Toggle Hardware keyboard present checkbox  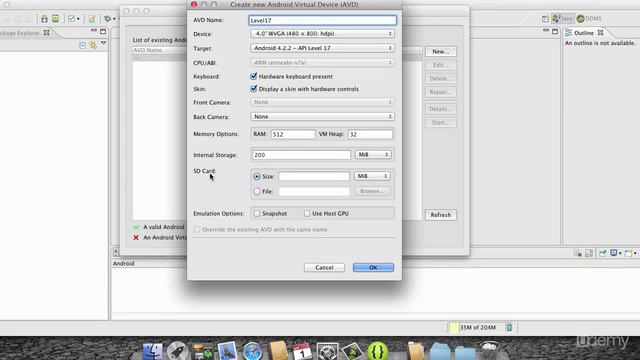[253, 76]
